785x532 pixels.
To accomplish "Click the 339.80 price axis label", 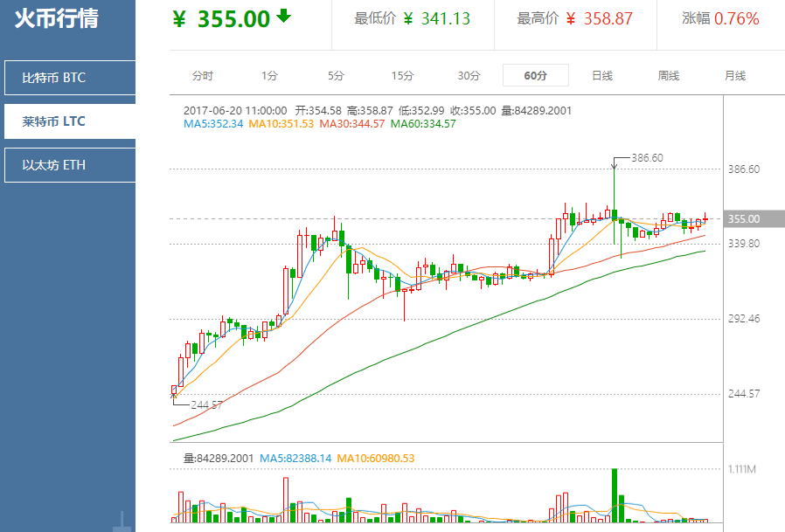I will tap(744, 244).
